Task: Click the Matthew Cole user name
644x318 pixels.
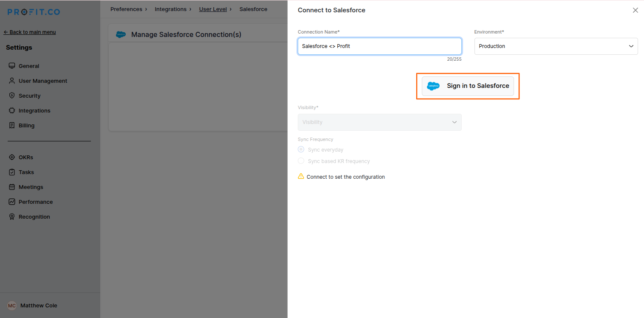Action: (39, 305)
